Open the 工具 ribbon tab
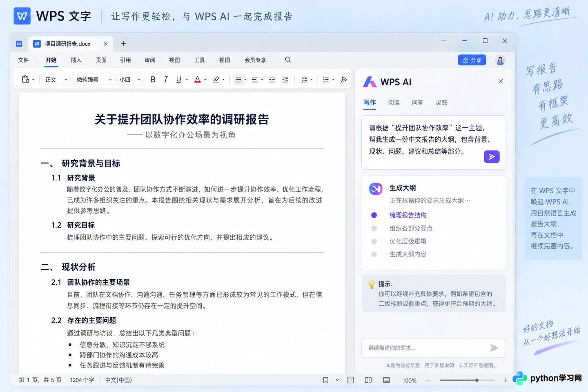This screenshot has height=392, width=588. coord(199,60)
